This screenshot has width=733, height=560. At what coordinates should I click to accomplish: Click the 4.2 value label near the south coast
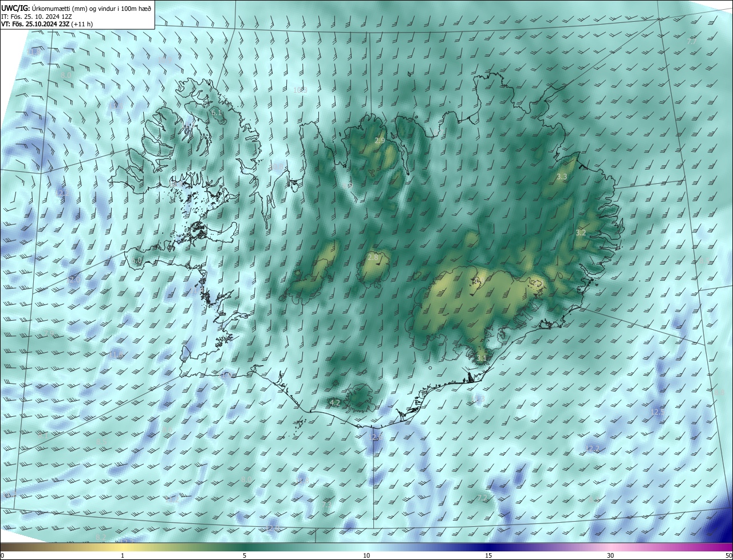coord(335,403)
